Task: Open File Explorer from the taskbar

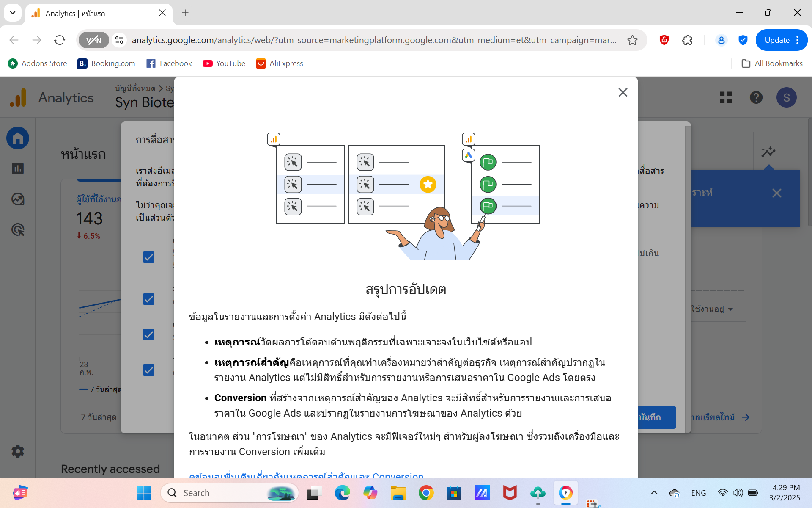Action: [398, 493]
